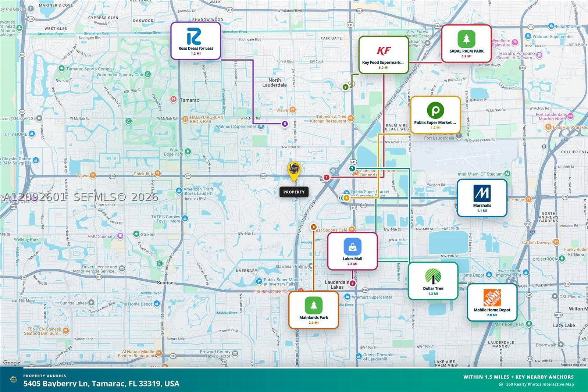Click the Sunrise Lakes pin
Screen dimensions: 588x392
click(91, 303)
